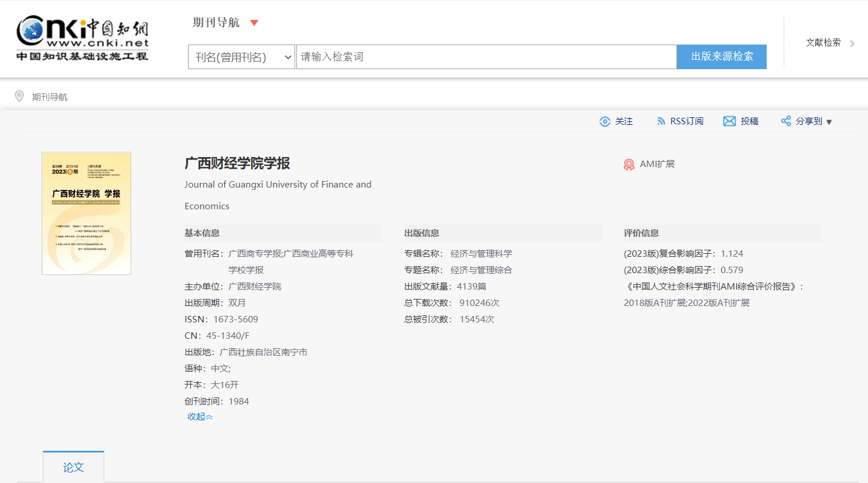Collapse journal details with 收起

pyautogui.click(x=200, y=417)
